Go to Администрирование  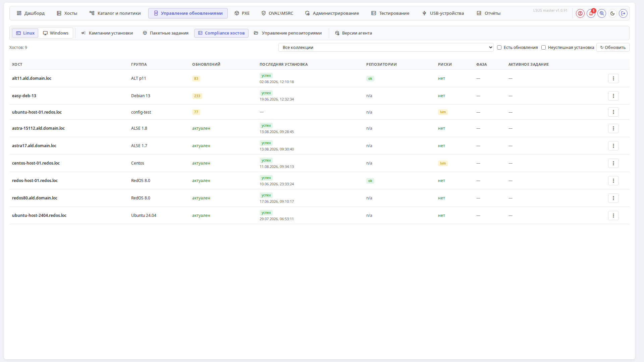tap(332, 13)
